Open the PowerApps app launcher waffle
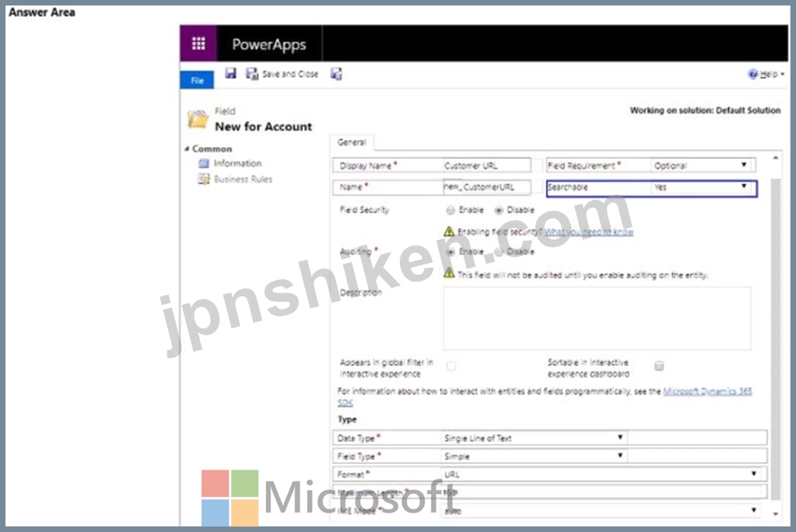Viewport: 796px width, 532px height. pos(198,44)
